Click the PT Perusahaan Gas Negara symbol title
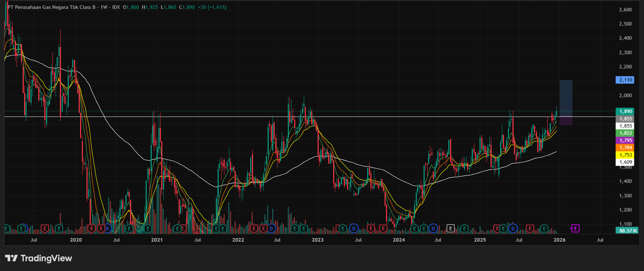Viewport: 644px width, 271px height. click(x=51, y=7)
